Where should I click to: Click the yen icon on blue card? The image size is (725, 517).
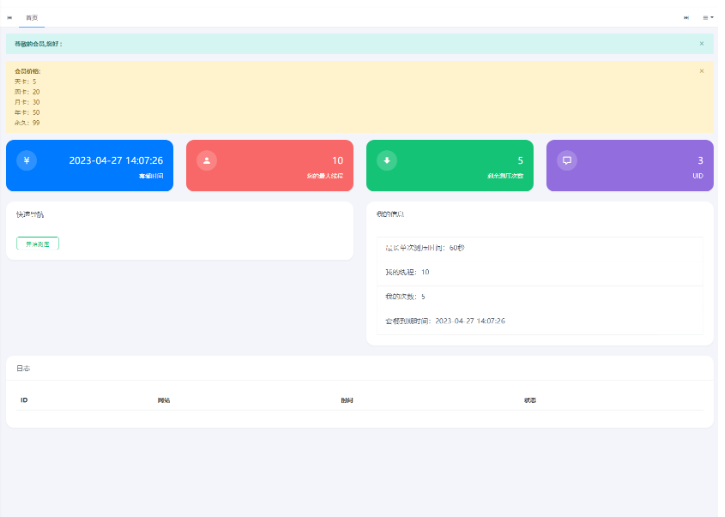pos(27,160)
